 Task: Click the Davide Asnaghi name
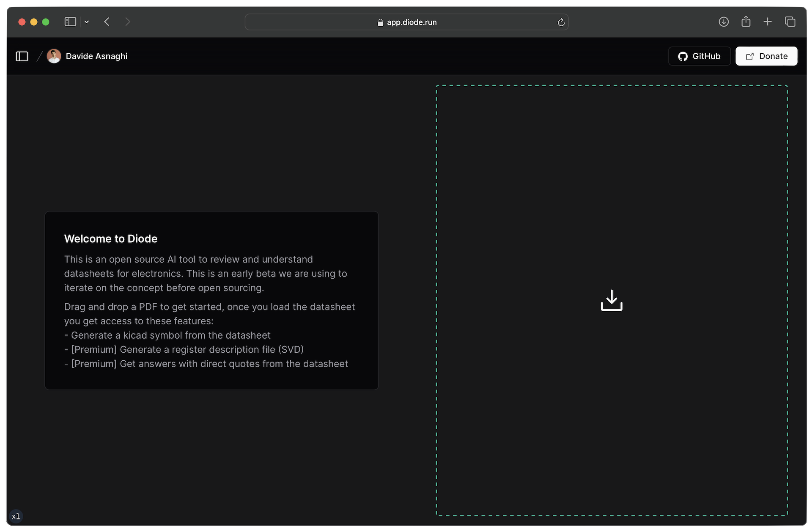coord(96,56)
